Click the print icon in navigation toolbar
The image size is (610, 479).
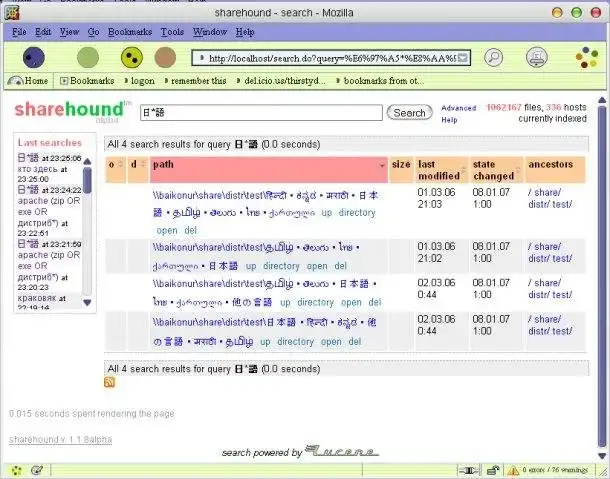[x=536, y=58]
